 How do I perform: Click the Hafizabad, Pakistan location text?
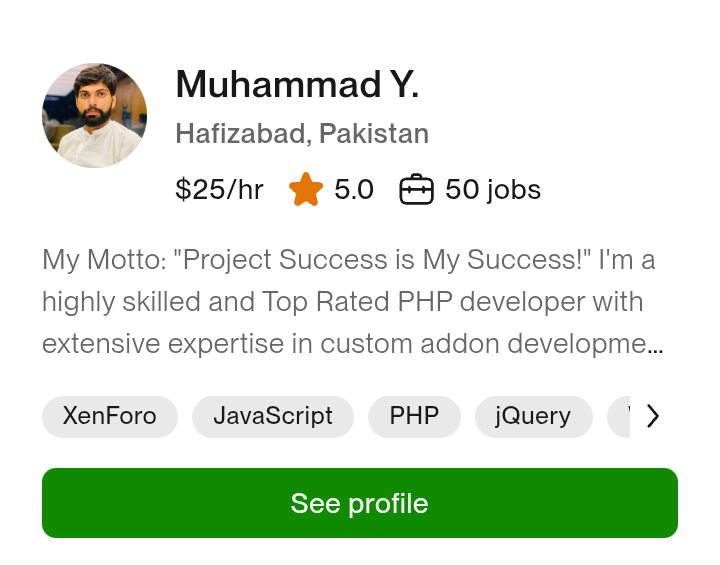[x=302, y=134]
